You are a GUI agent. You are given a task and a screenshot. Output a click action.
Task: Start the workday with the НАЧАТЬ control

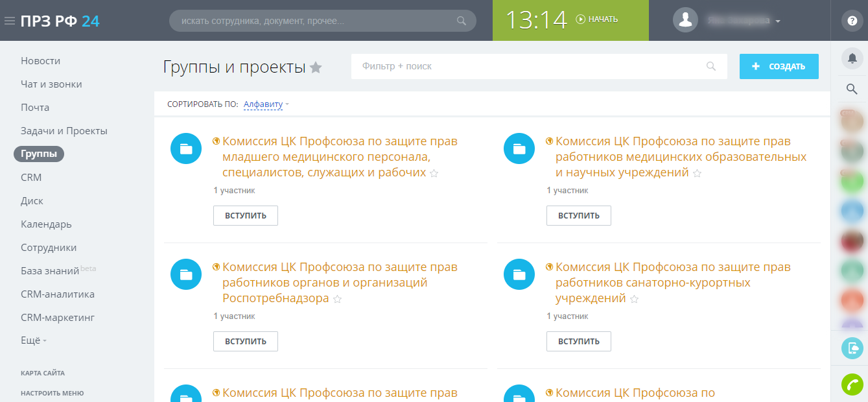pos(597,19)
